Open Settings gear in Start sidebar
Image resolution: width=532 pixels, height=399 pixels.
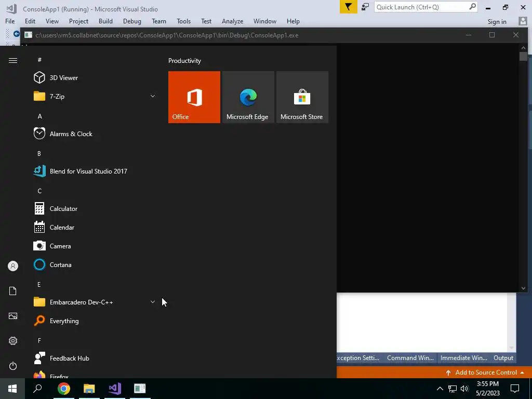click(x=13, y=341)
